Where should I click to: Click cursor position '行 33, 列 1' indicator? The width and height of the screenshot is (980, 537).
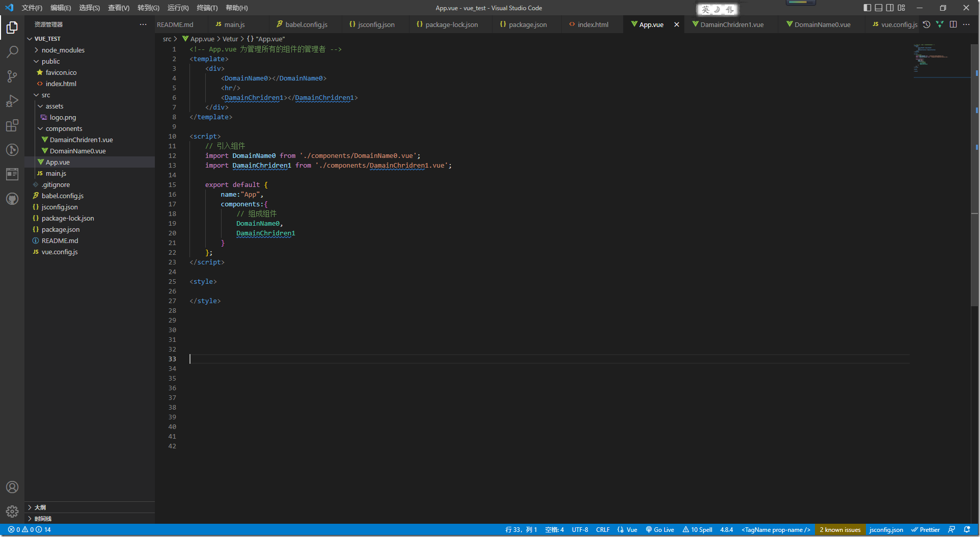(x=521, y=530)
